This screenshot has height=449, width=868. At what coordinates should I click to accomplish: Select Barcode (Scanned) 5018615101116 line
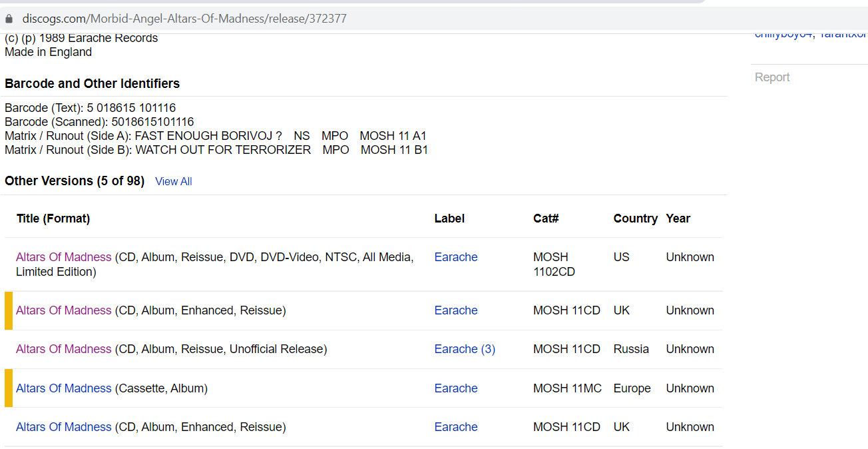(99, 122)
